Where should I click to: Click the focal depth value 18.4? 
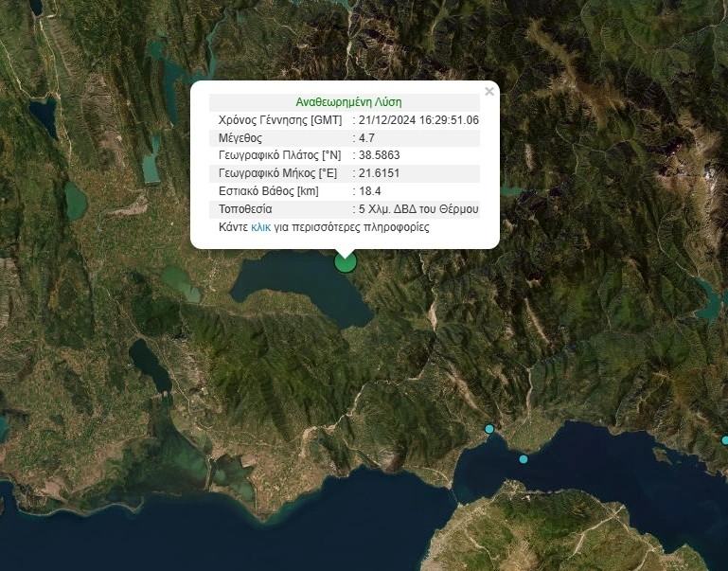[x=370, y=191]
